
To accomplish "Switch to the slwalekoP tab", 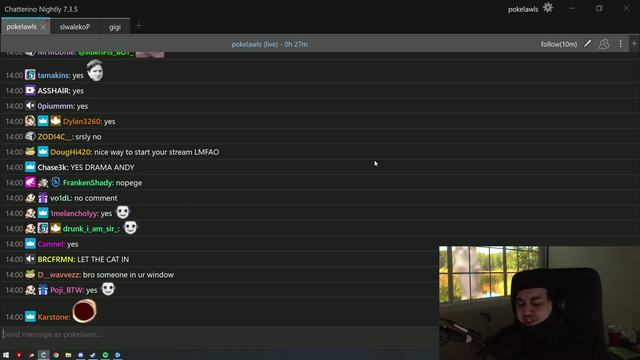I will coord(75,27).
